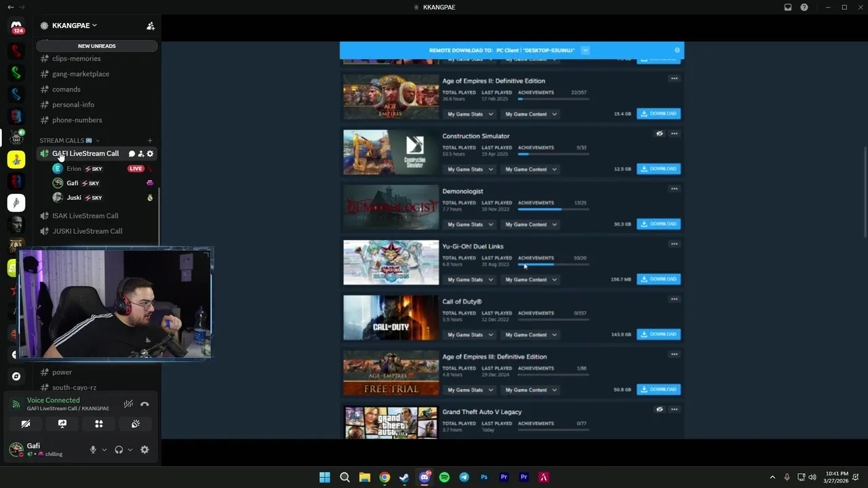The height and width of the screenshot is (488, 868).
Task: Invite people to GAFI LiveStream Call channel
Action: click(141, 154)
